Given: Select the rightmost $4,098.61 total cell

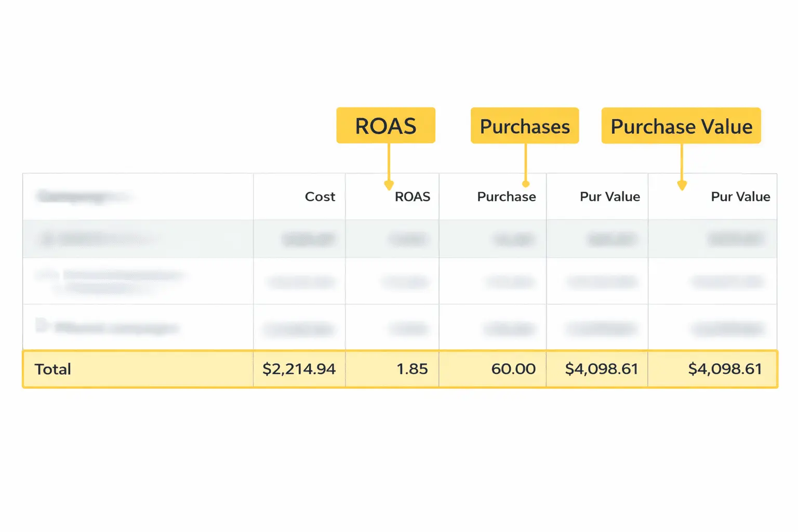Looking at the screenshot, I should [725, 369].
